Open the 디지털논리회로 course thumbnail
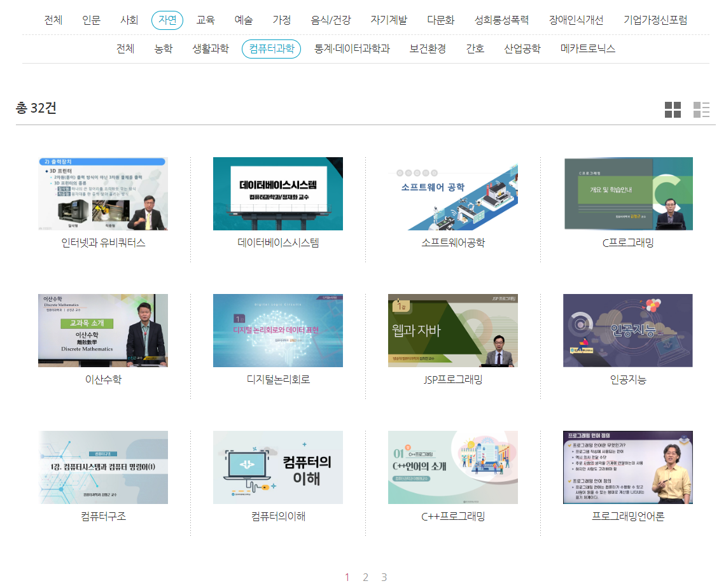Screen dimensions: 726x588 (x=278, y=330)
